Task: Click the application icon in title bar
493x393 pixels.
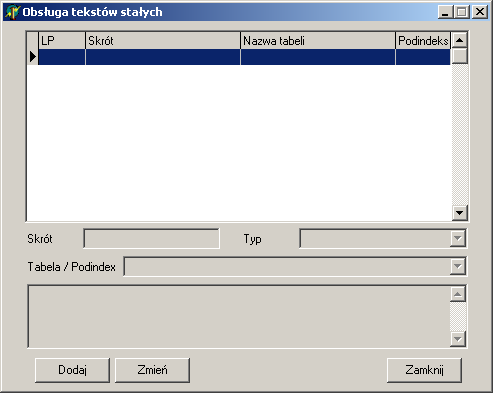Action: 12,12
